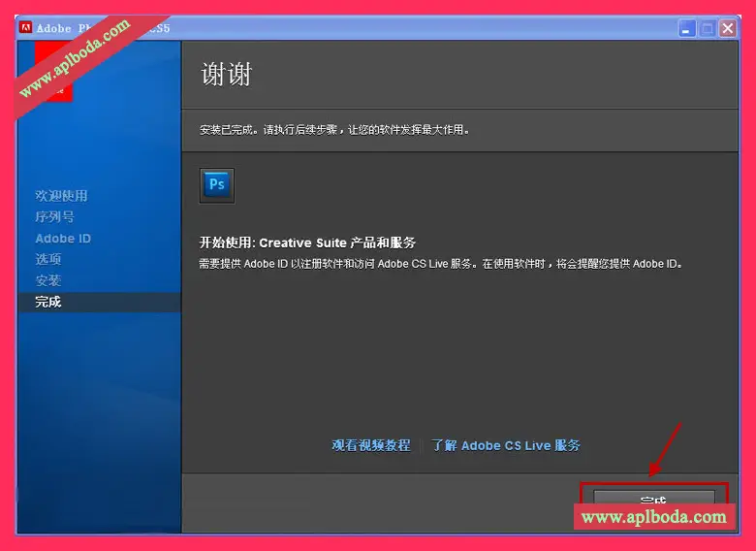This screenshot has width=756, height=551.
Task: Go to the Adobe ID sidebar step
Action: click(x=63, y=239)
